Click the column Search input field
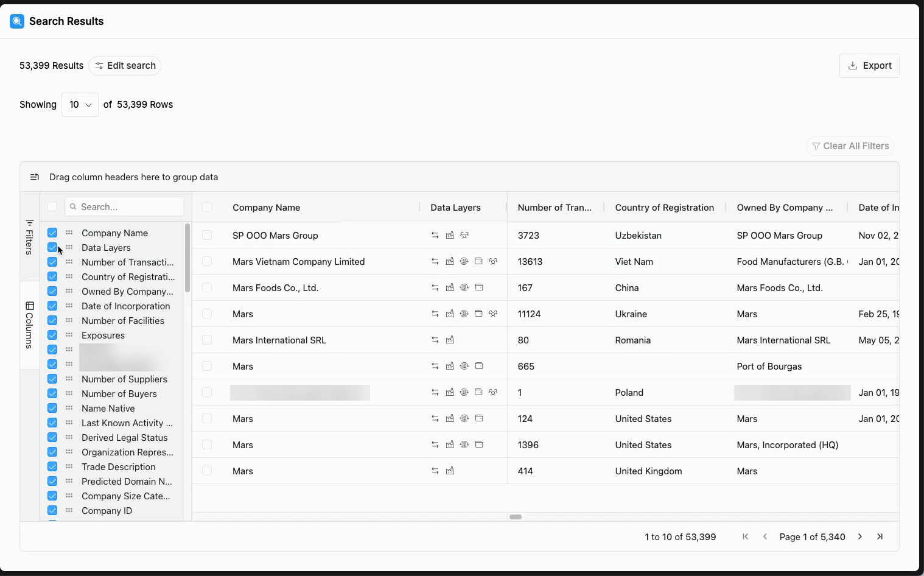 coord(125,206)
